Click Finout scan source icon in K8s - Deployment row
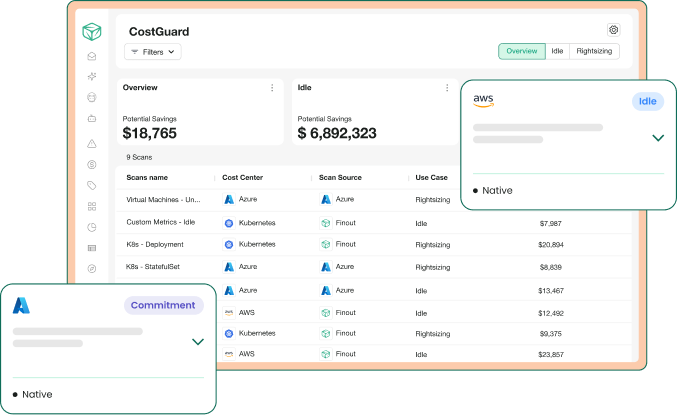Screen dimensions: 677x415 [x=326, y=244]
